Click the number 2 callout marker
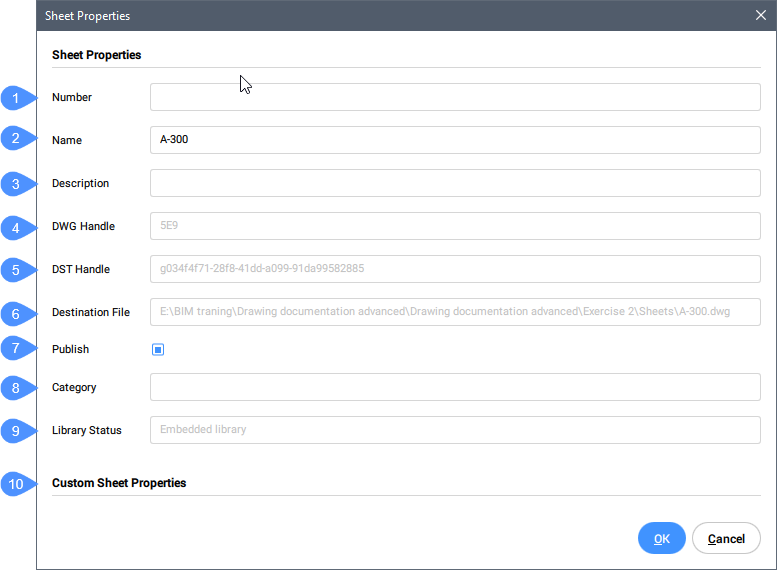This screenshot has height=570, width=777. click(x=17, y=140)
